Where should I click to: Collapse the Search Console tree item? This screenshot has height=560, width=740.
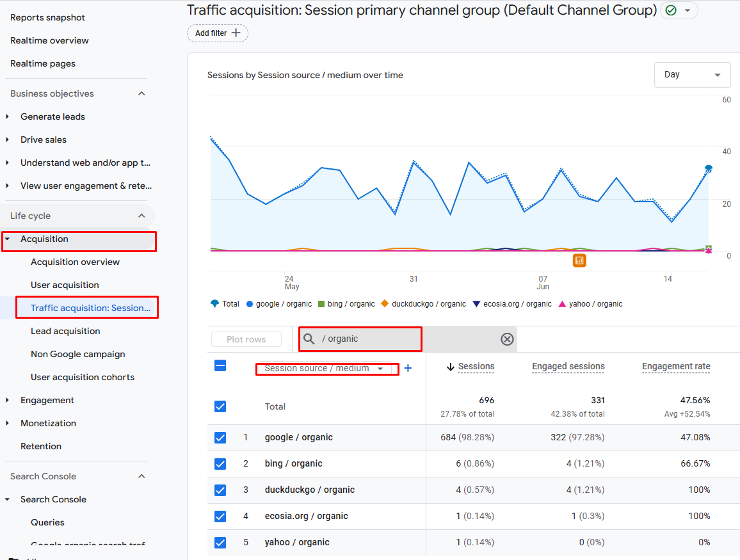click(x=7, y=499)
